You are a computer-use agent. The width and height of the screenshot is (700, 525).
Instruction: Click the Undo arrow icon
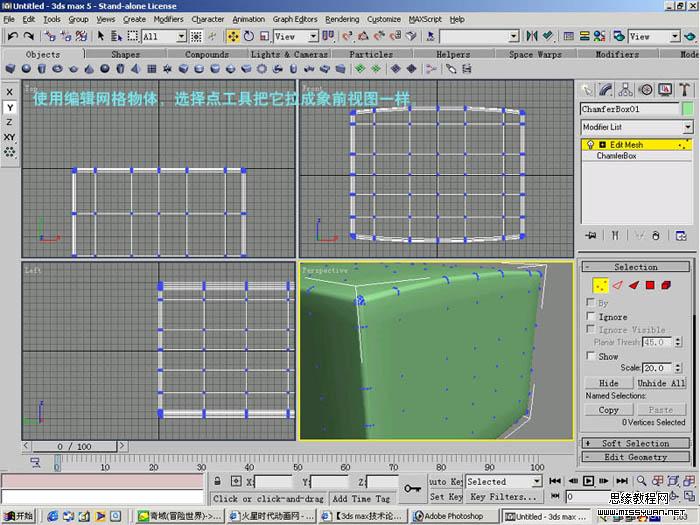click(x=12, y=36)
